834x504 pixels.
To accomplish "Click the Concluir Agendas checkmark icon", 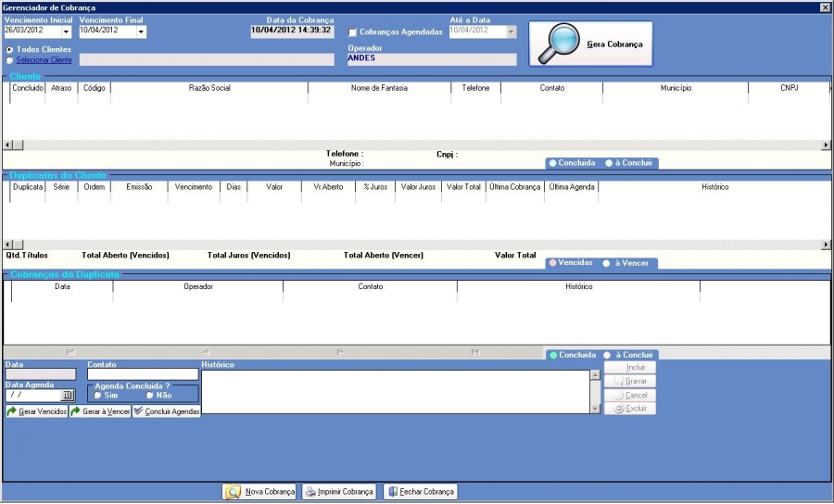I will [138, 411].
